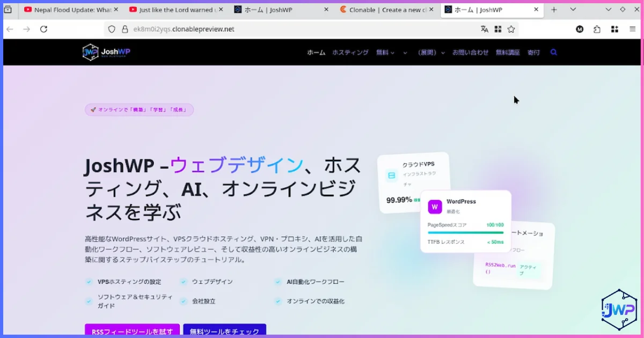Click the TTFB レスポンス label

(x=446, y=242)
